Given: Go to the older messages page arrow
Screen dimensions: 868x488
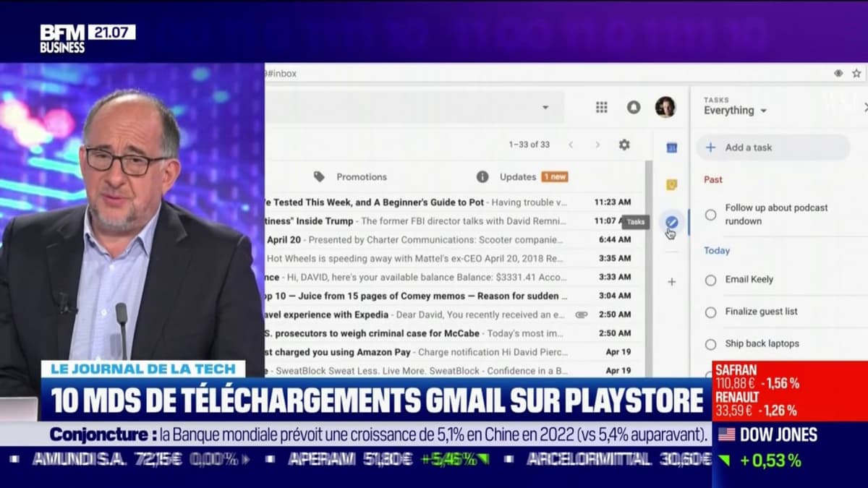Looking at the screenshot, I should tap(597, 145).
